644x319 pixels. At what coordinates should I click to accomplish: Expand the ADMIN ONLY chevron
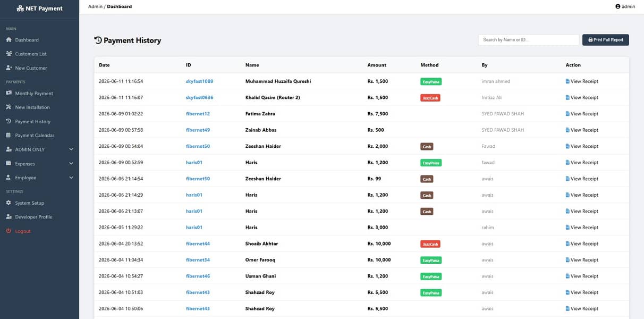(x=71, y=149)
